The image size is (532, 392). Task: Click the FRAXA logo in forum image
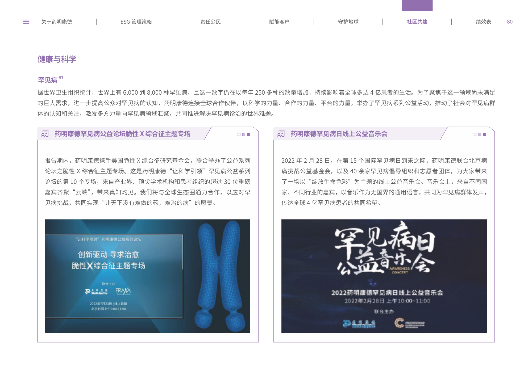pyautogui.click(x=123, y=291)
